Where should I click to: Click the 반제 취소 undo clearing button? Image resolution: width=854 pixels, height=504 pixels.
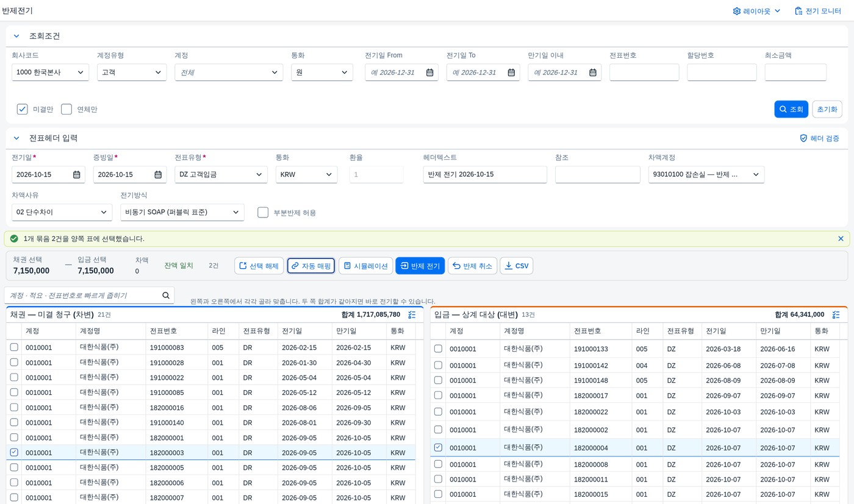(473, 266)
